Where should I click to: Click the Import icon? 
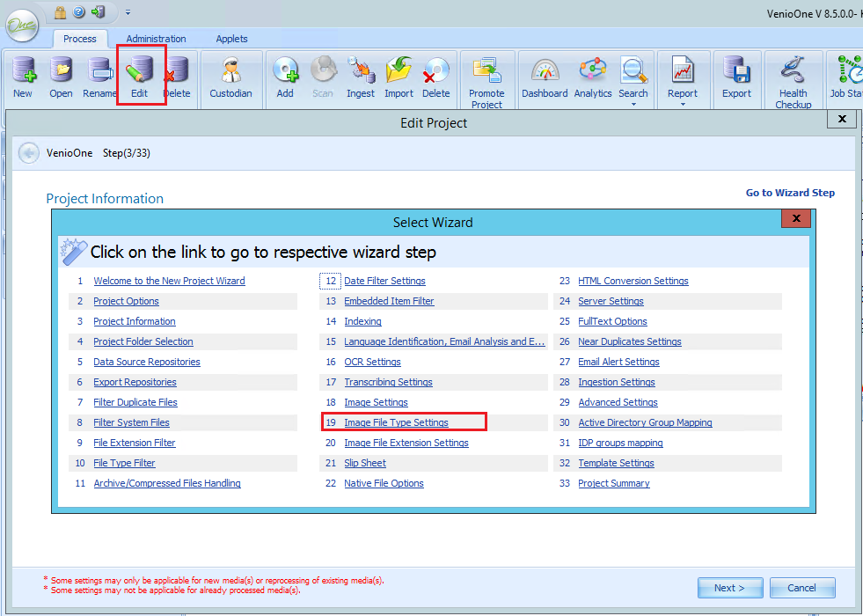tap(399, 70)
